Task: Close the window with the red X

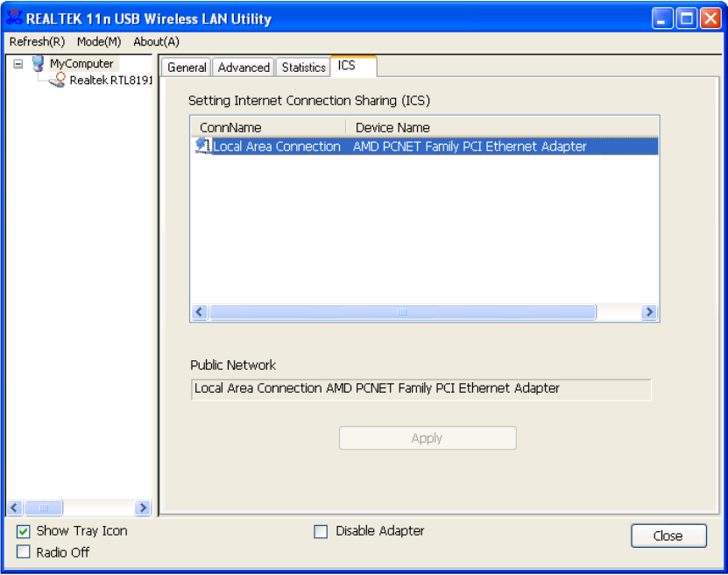Action: 710,18
